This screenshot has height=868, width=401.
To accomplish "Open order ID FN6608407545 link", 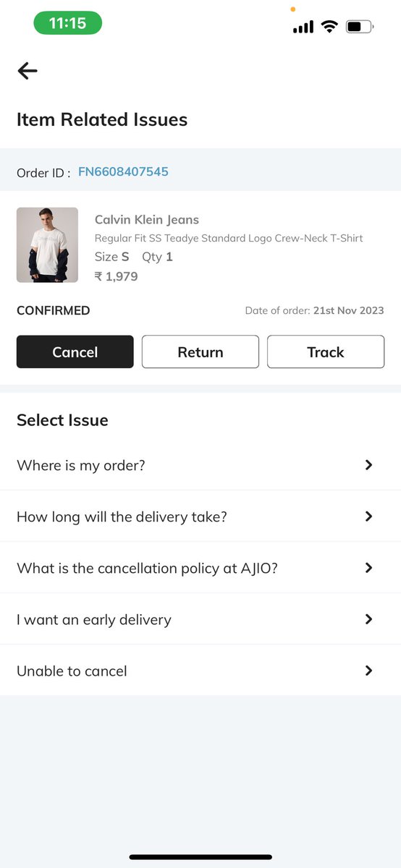I will point(123,171).
